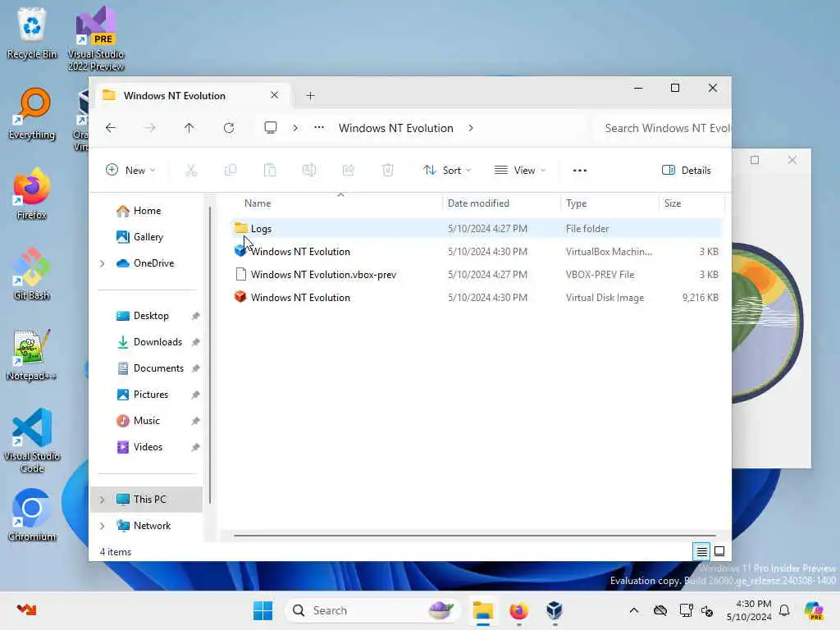Open VirtualBox from the taskbar

[555, 610]
